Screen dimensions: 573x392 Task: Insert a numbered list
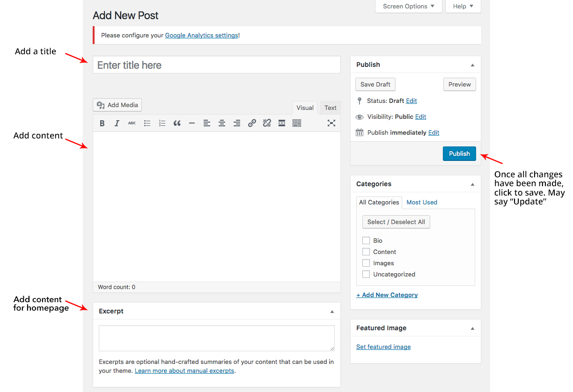[x=162, y=123]
